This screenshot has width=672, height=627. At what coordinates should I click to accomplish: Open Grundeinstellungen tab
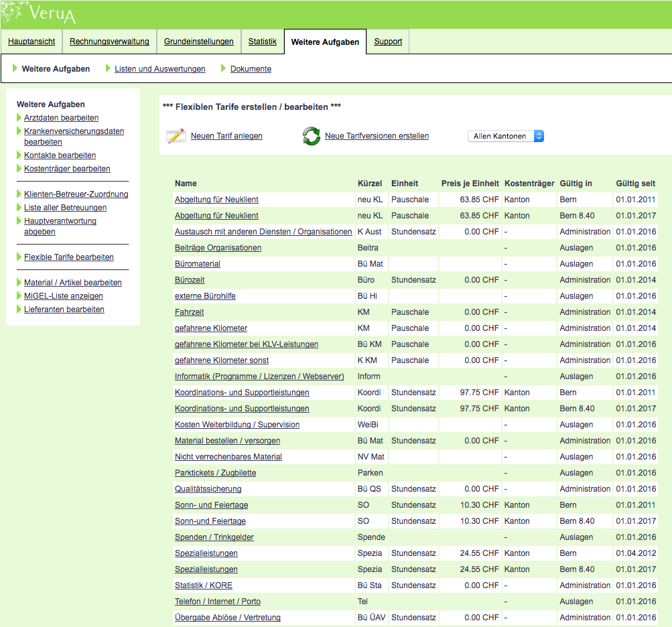tap(199, 42)
